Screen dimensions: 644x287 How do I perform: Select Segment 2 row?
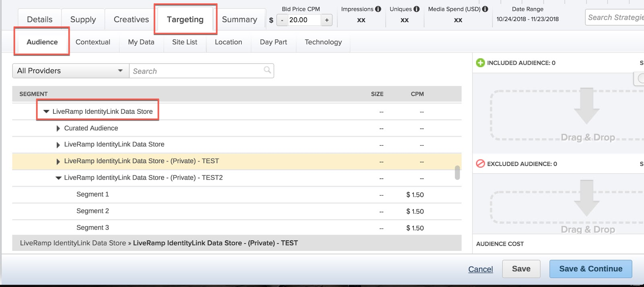[x=237, y=211]
